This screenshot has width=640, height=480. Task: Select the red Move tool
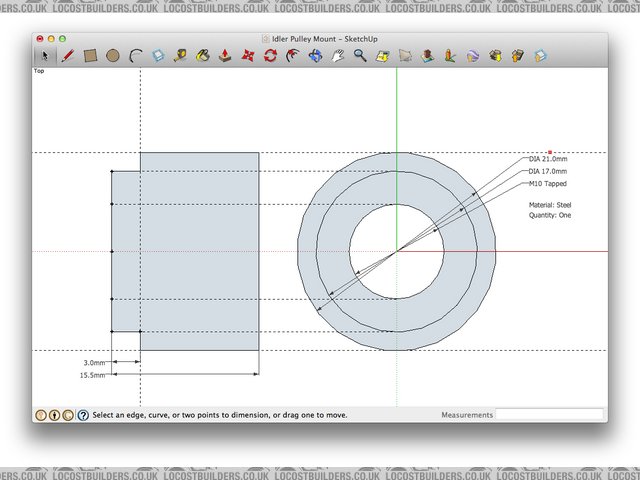(x=248, y=56)
